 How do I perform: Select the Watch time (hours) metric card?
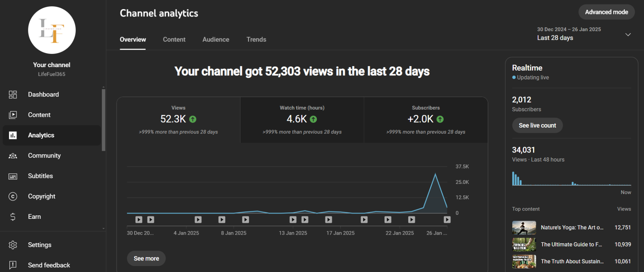click(x=302, y=120)
